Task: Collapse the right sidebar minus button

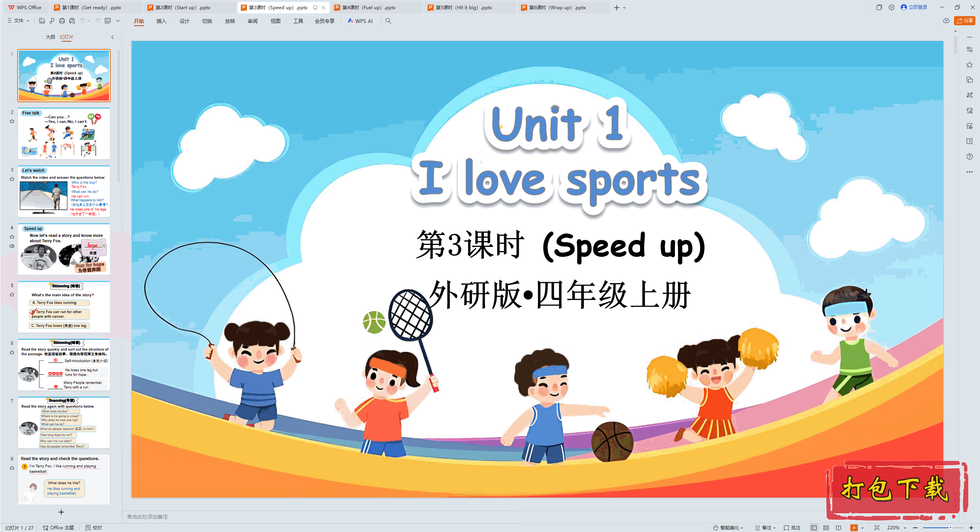Action: [x=970, y=37]
